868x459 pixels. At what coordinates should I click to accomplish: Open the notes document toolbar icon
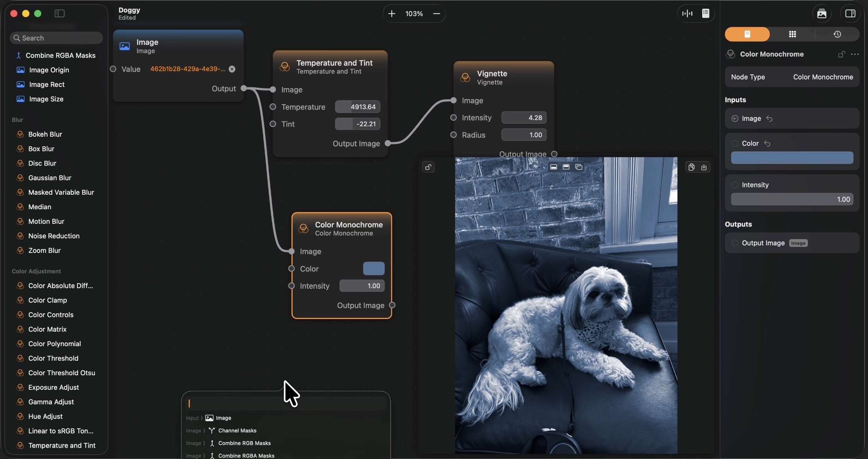tap(706, 13)
